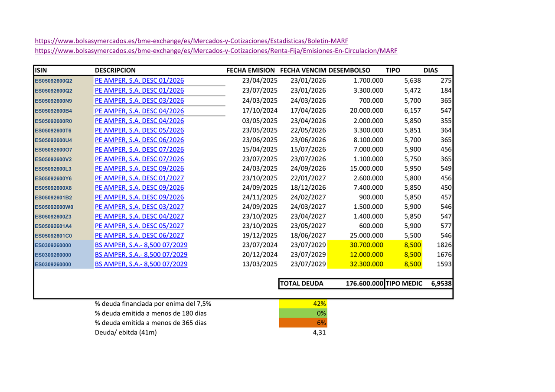Open DESC 09/2026 link in ES05092600L3 row
Image resolution: width=555 pixels, height=392 pixels.
139,168
